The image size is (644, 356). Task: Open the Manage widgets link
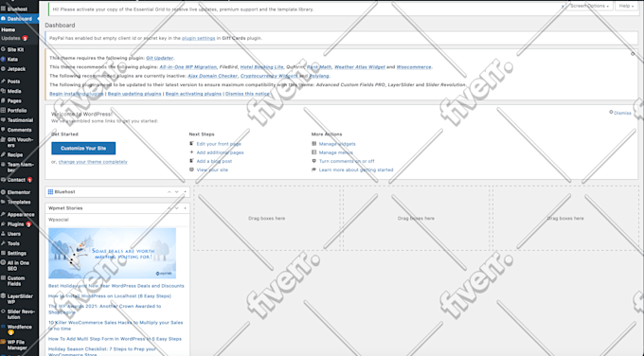point(337,144)
